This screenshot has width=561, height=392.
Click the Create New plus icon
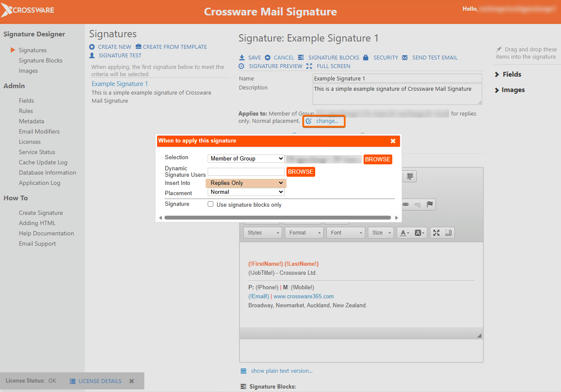[92, 47]
